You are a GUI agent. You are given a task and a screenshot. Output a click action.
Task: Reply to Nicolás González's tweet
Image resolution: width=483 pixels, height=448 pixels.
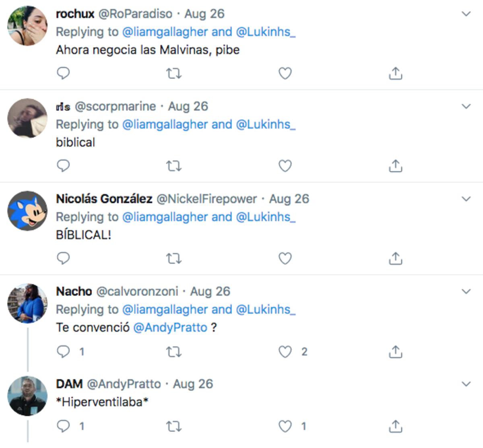click(63, 258)
